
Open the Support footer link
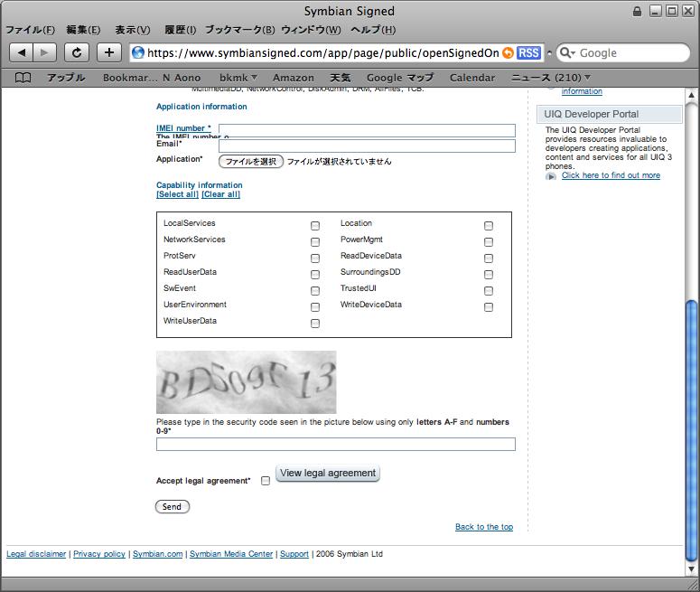pos(294,554)
